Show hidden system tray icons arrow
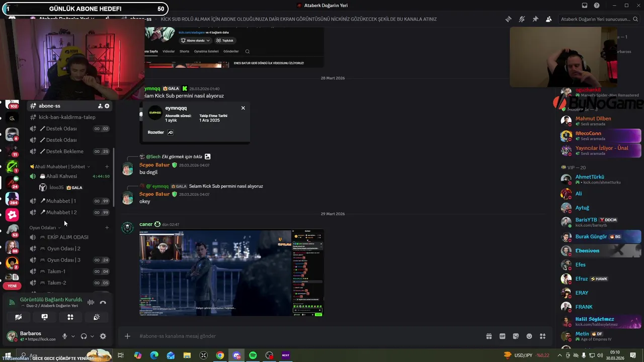Viewport: 644px width, 362px height. point(559,355)
